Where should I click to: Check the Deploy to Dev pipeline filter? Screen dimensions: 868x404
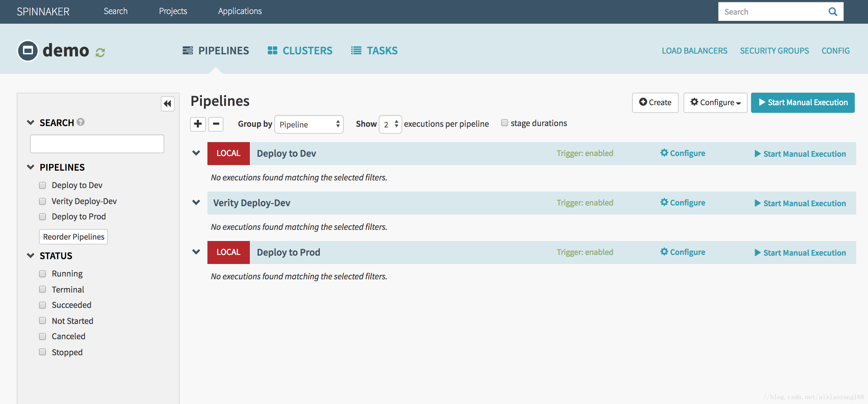tap(42, 185)
